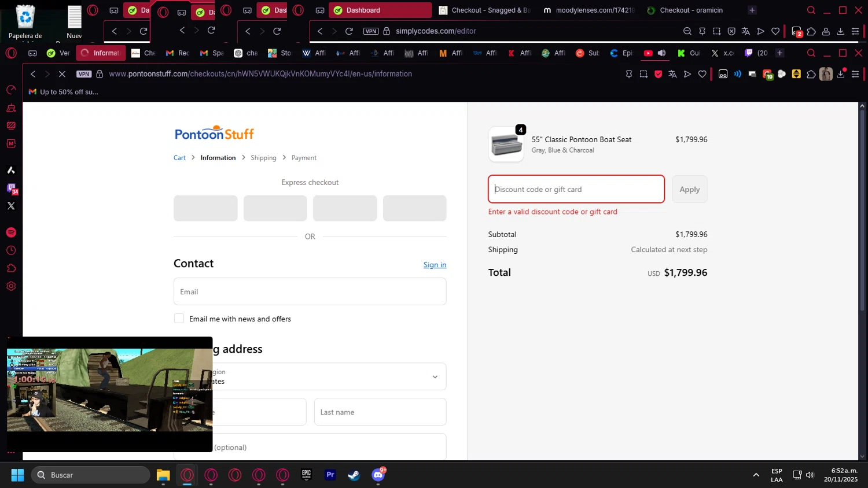Screen dimensions: 868x488
Task: Take a snapshot in the pontoonstuff window toolbar
Action: [643, 74]
